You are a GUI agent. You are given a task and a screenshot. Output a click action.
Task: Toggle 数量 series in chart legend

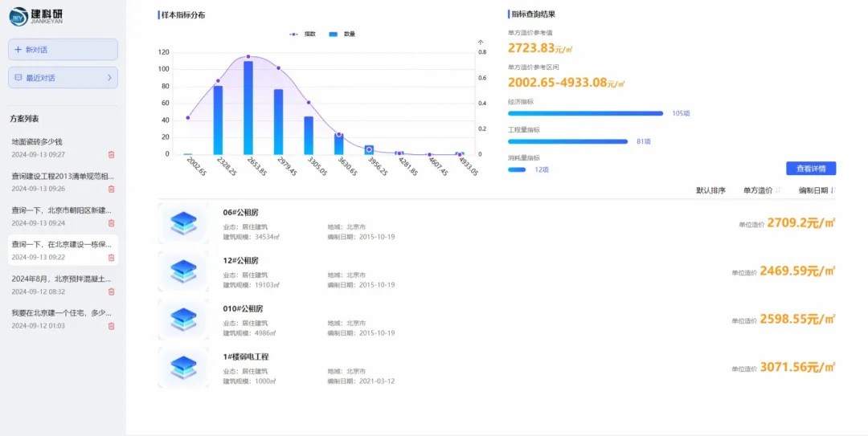click(342, 35)
